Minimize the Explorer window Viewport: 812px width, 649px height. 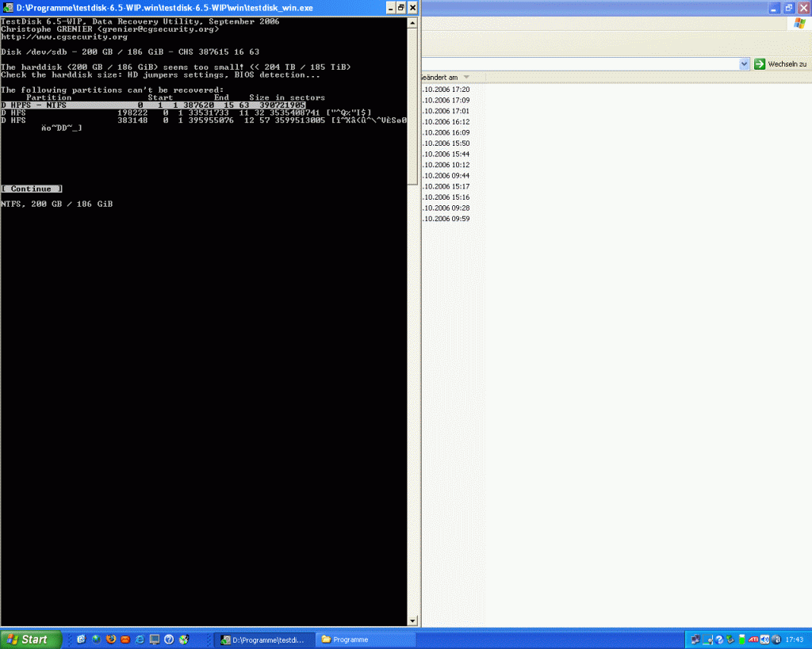[x=774, y=8]
